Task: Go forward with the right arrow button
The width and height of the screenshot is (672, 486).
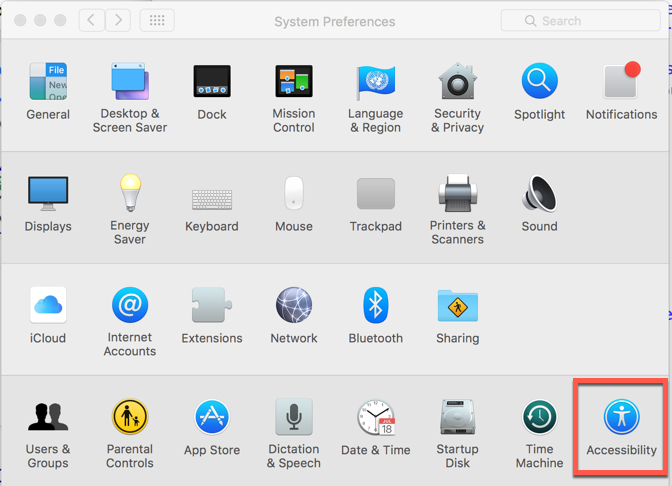Action: [x=118, y=20]
